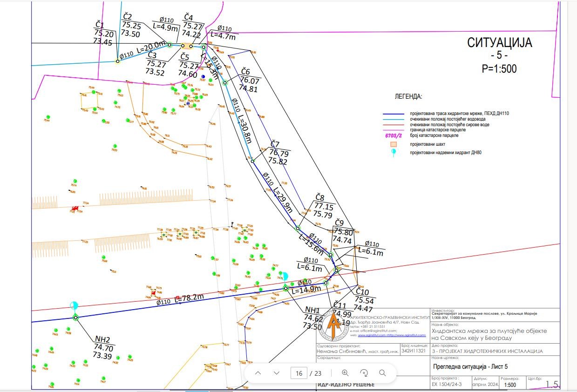
Task: Click the licence number '342И11321'
Action: pyautogui.click(x=414, y=351)
